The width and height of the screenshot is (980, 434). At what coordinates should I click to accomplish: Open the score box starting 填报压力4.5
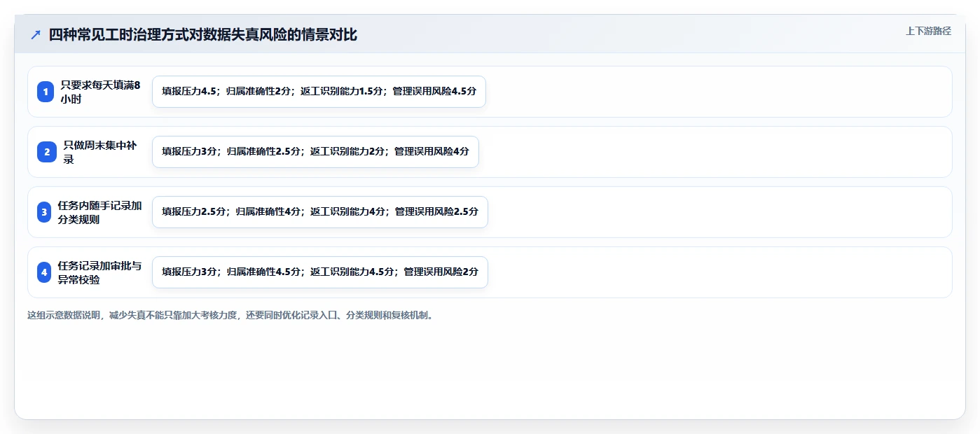click(319, 92)
